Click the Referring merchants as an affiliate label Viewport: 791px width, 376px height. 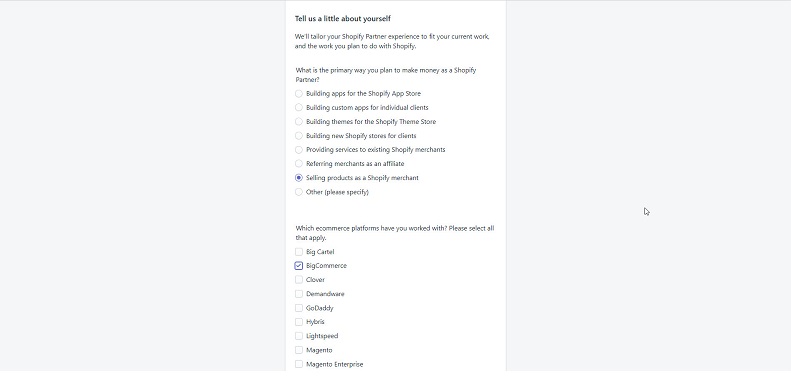355,164
